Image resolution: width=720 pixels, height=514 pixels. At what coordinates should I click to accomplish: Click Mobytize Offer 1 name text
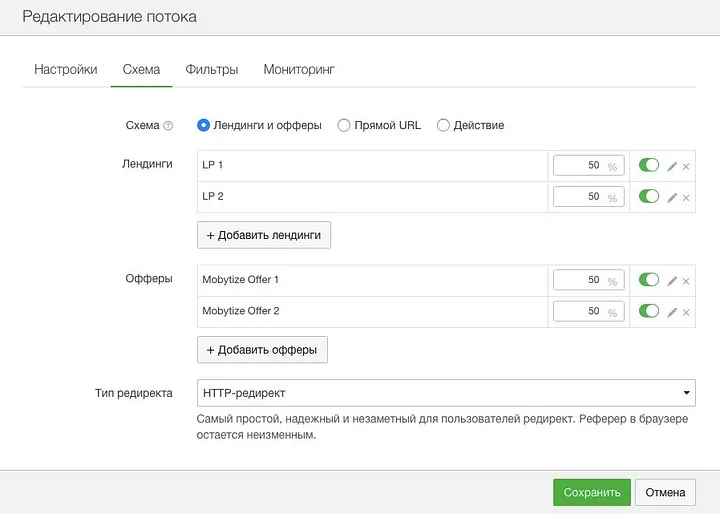click(x=240, y=280)
